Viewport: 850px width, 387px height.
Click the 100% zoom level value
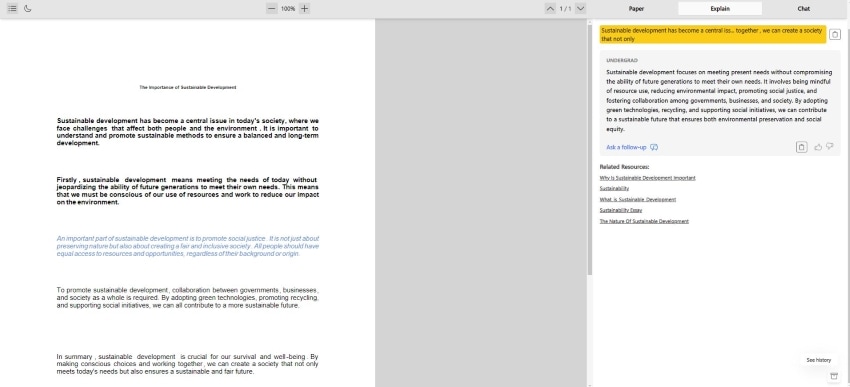point(288,9)
